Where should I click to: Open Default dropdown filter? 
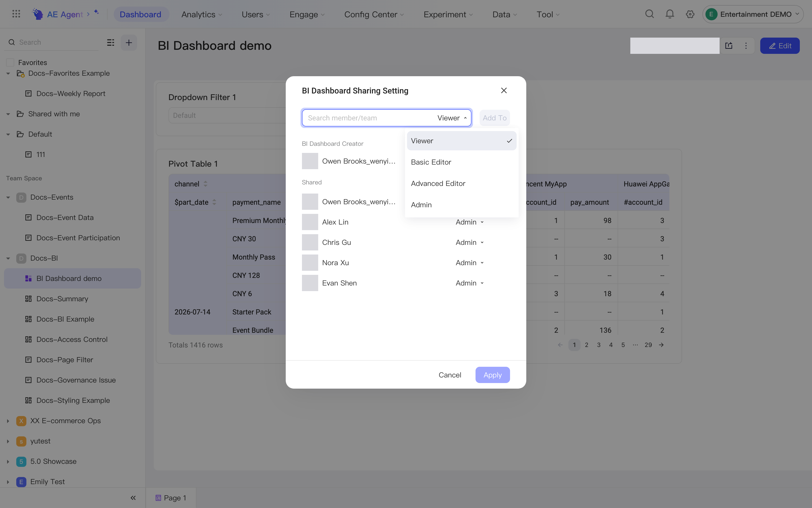point(228,115)
